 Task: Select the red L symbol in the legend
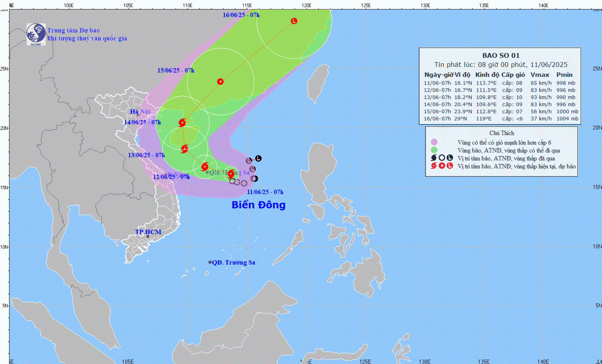(450, 166)
